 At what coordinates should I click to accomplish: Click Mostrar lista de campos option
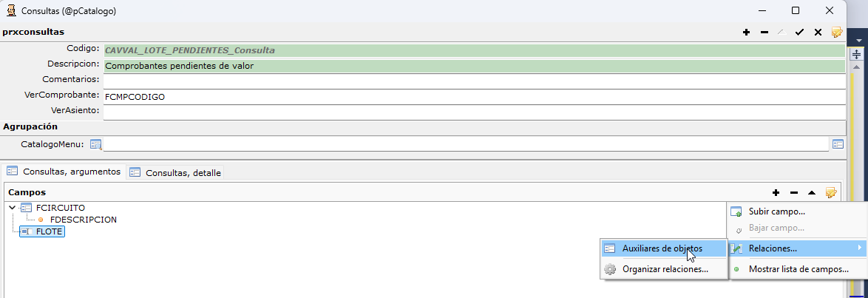click(797, 270)
